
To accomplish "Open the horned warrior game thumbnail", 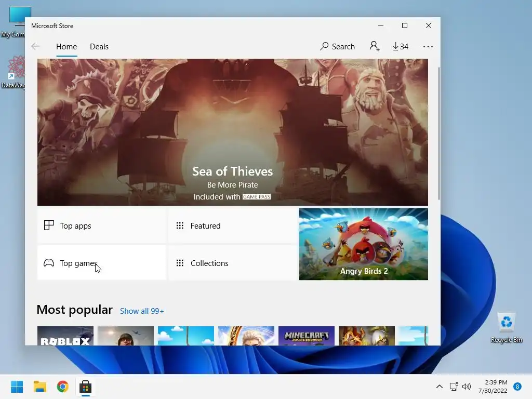I will 367,336.
